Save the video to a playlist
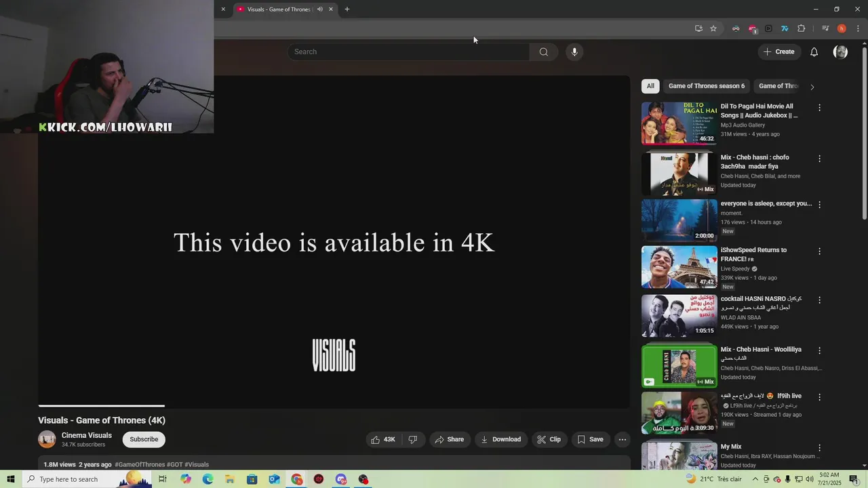The width and height of the screenshot is (868, 488). click(x=590, y=440)
